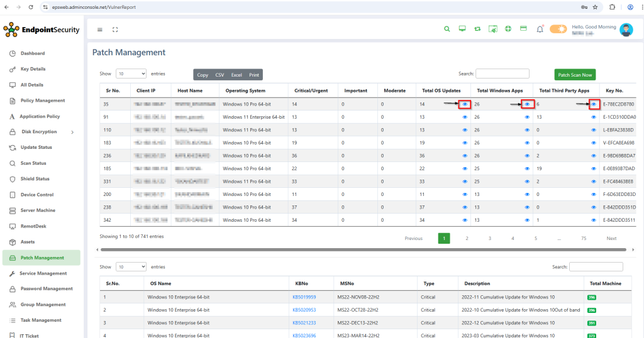
Task: Open the top table's entries count dropdown
Action: click(x=131, y=74)
